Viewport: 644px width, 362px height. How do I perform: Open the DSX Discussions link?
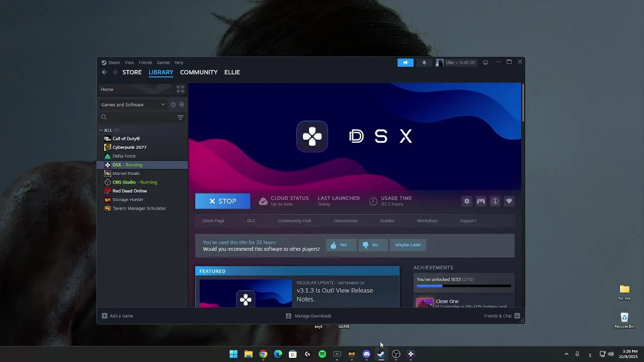pos(346,221)
